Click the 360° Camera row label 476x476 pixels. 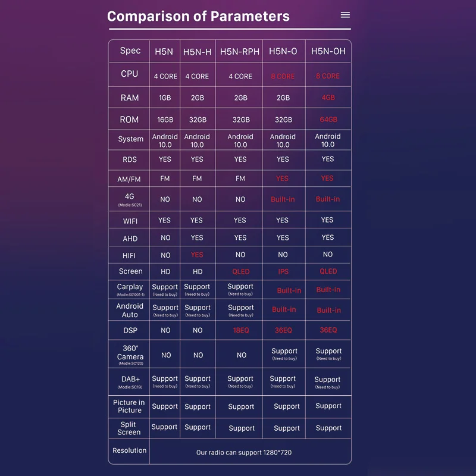point(130,354)
